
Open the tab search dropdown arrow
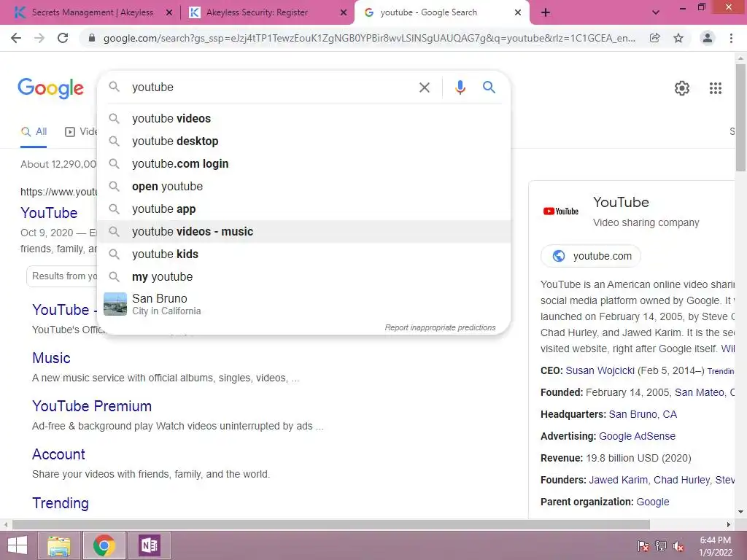(x=656, y=13)
